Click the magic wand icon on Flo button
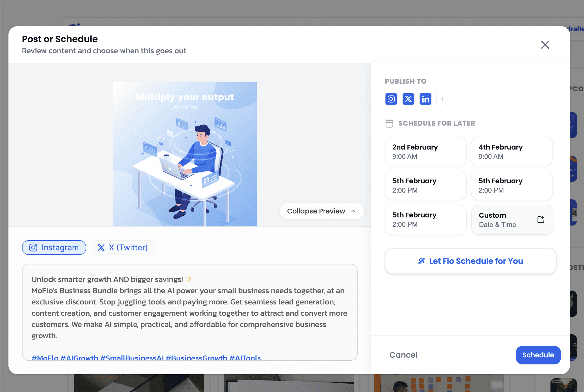 (x=421, y=261)
